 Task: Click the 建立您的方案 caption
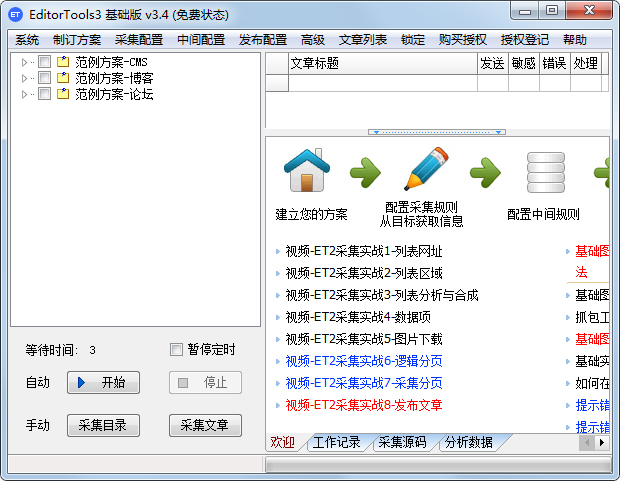(x=311, y=214)
